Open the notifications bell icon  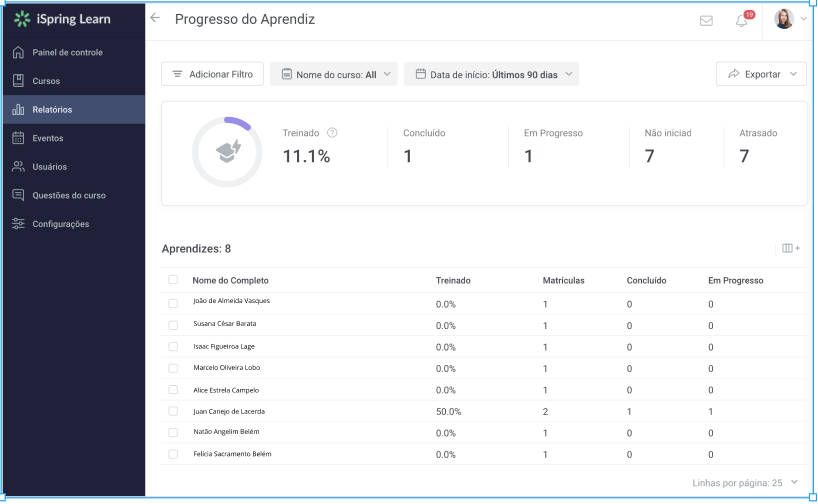[x=742, y=20]
